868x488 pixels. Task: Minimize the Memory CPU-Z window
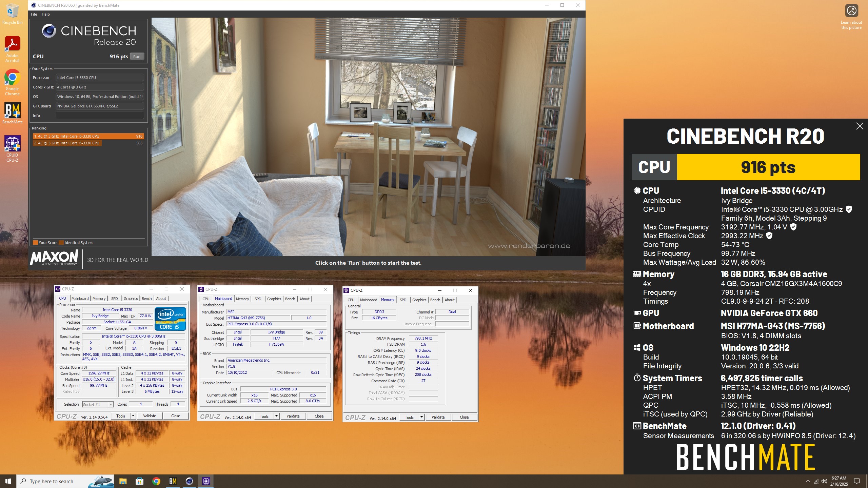[439, 290]
